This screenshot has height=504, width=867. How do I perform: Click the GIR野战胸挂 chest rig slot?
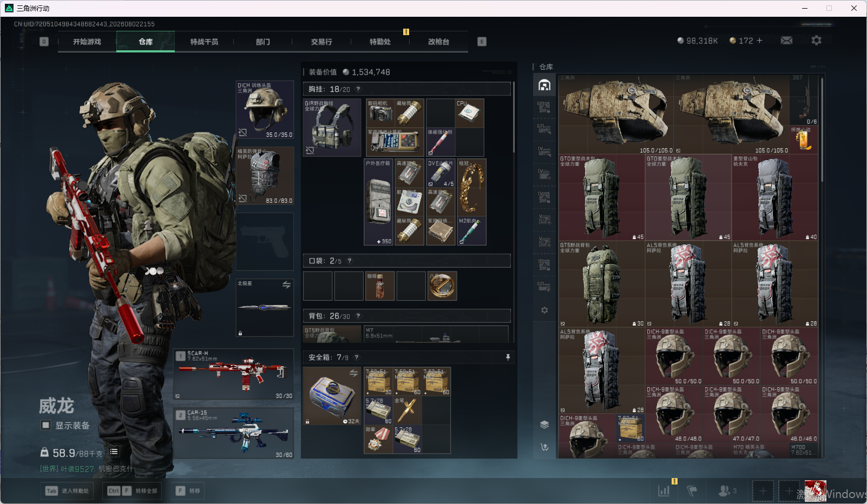(332, 128)
